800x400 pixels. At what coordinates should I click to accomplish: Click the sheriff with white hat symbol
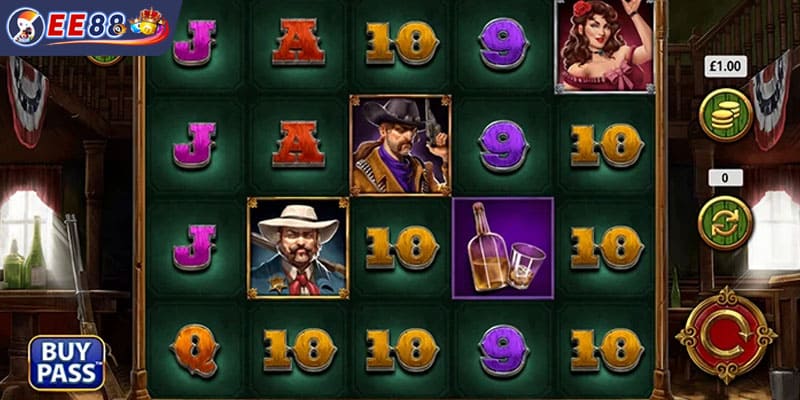[x=298, y=248]
